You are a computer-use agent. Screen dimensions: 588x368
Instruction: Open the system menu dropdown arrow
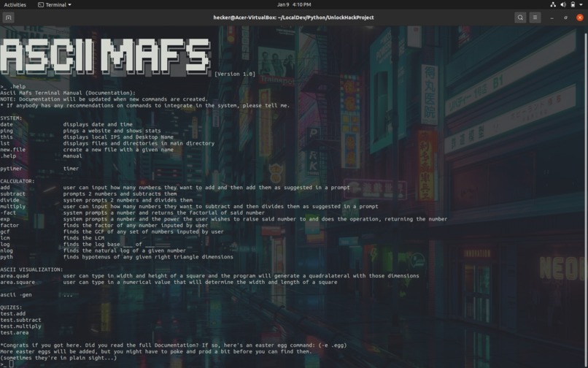(x=582, y=4)
